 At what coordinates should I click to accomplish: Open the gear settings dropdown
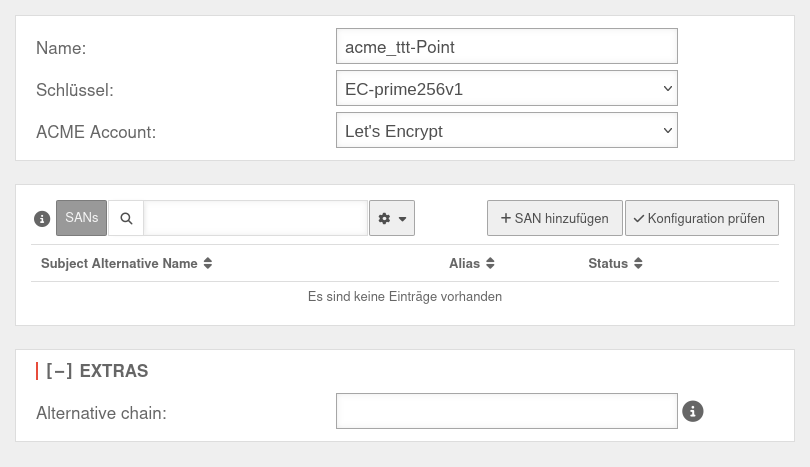[x=392, y=218]
